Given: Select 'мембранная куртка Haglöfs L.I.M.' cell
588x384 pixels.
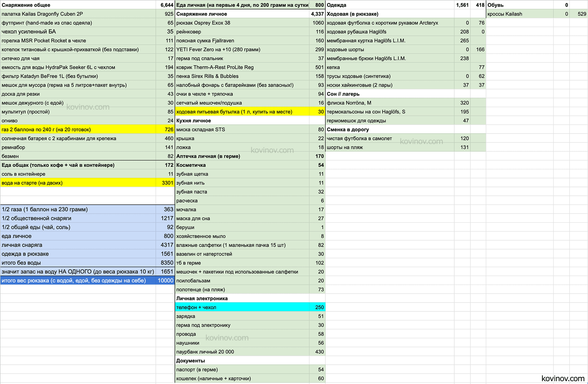Looking at the screenshot, I should point(390,40).
